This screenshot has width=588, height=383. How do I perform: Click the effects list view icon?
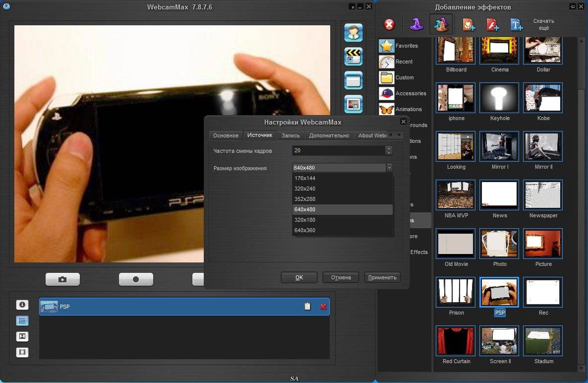pyautogui.click(x=22, y=320)
